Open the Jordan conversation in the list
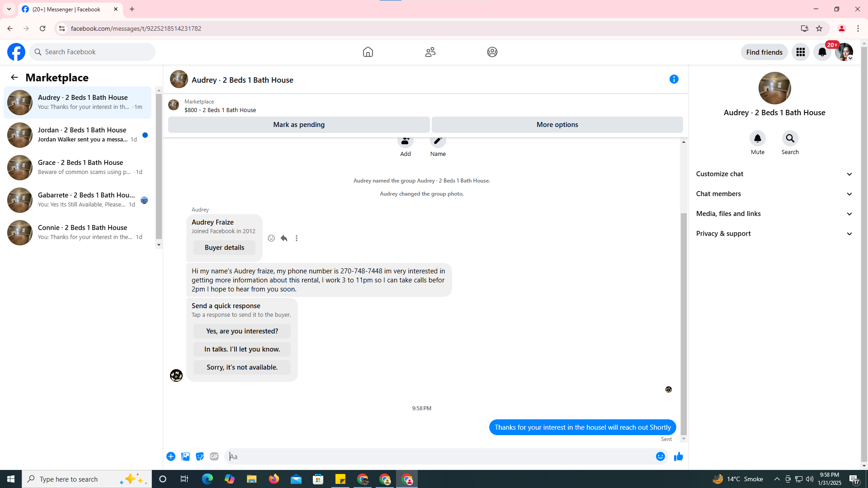868x488 pixels. pos(78,135)
